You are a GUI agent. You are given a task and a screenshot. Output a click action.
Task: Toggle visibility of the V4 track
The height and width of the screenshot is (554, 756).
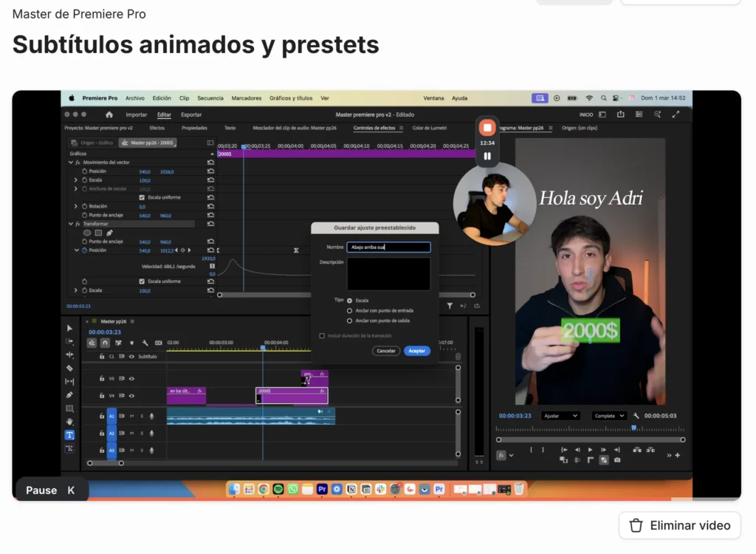click(131, 396)
